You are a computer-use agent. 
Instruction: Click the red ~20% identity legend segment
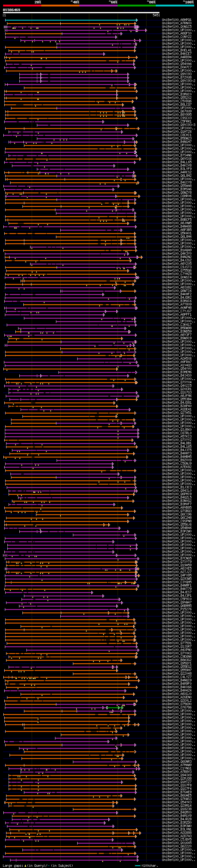22,6
